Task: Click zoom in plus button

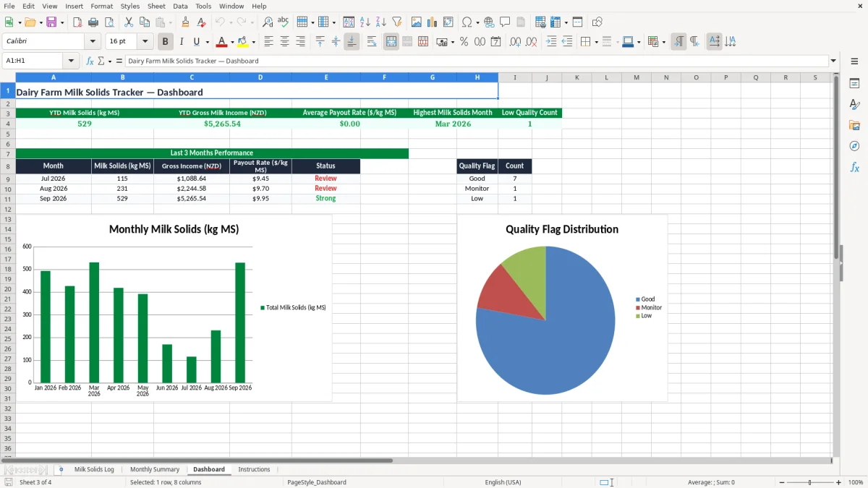Action: (839, 482)
